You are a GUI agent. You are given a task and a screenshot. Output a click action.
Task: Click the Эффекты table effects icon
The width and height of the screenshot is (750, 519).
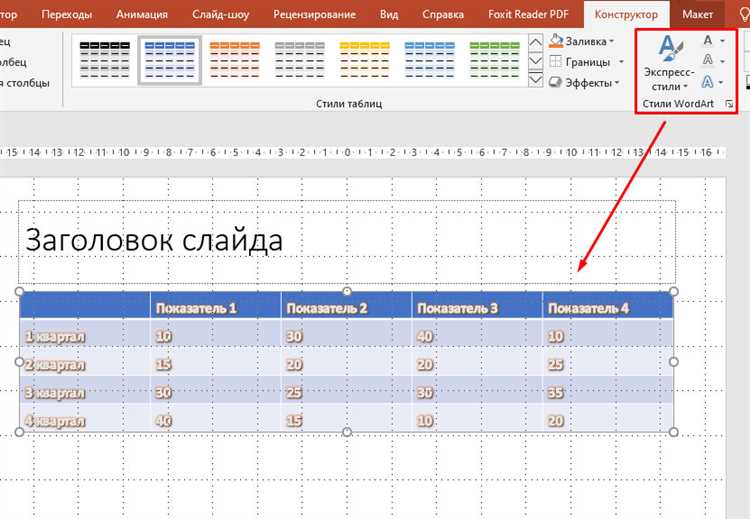coord(555,82)
